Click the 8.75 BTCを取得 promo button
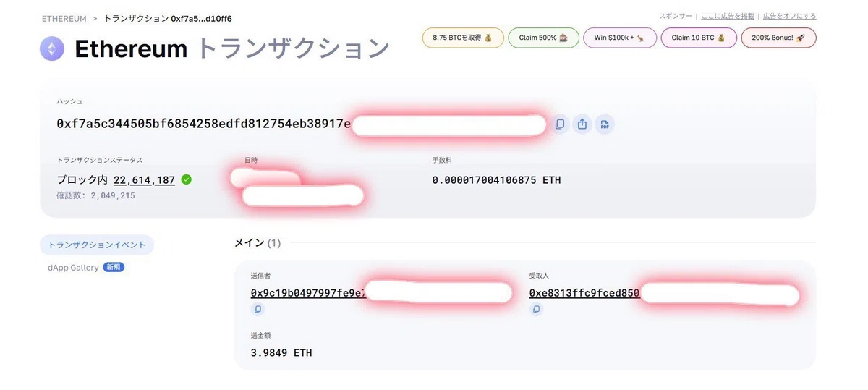868x390 pixels. (x=462, y=38)
